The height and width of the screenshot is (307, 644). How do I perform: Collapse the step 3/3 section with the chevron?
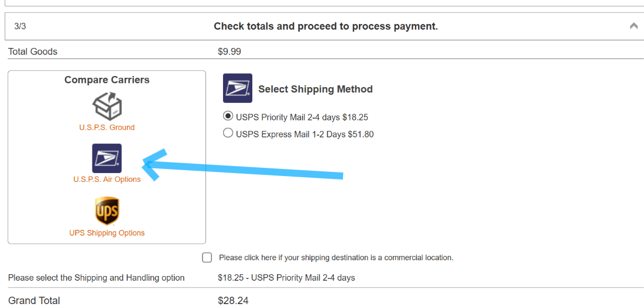click(633, 26)
